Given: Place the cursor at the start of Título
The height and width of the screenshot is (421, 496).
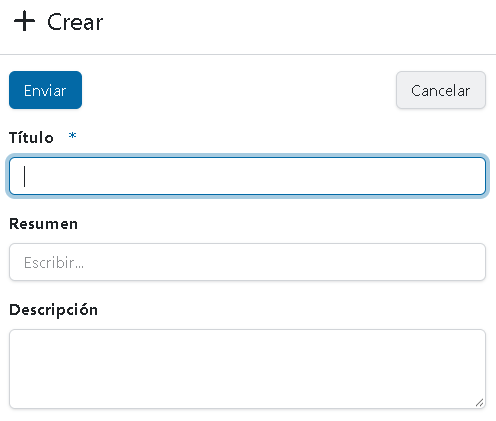Looking at the screenshot, I should pyautogui.click(x=25, y=176).
